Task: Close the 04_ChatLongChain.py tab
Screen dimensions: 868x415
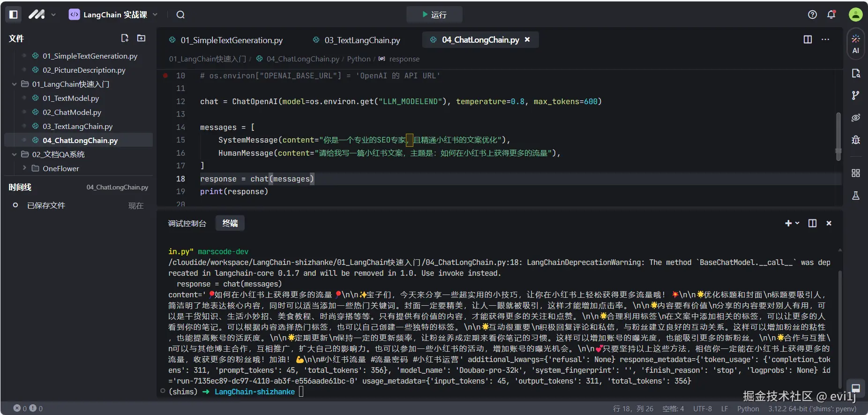Action: click(x=527, y=40)
